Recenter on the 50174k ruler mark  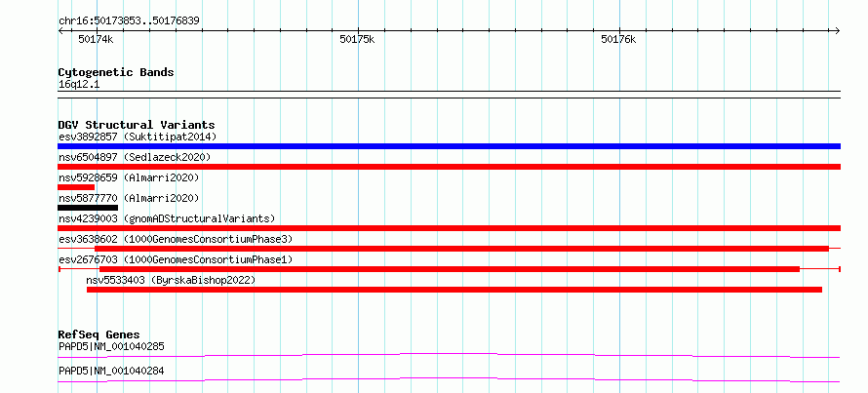pyautogui.click(x=96, y=39)
